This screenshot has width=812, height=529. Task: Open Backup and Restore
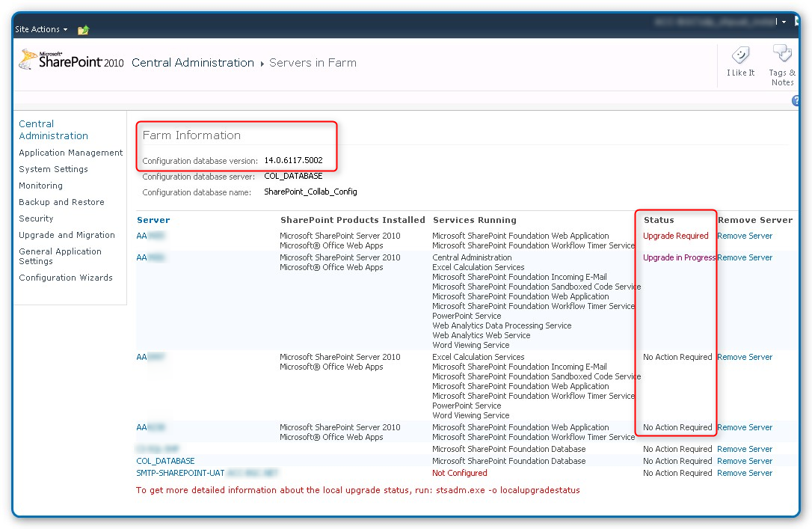[61, 201]
